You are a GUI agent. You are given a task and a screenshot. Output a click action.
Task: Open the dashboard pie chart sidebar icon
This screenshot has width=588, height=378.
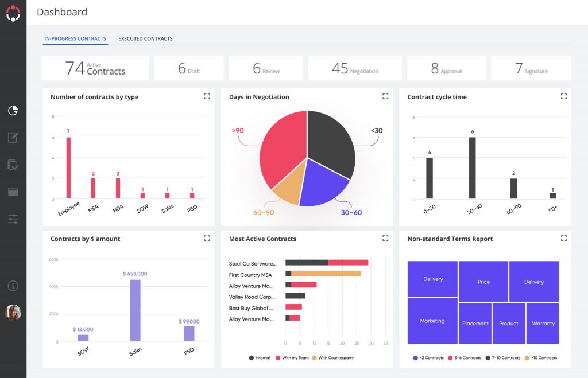13,111
